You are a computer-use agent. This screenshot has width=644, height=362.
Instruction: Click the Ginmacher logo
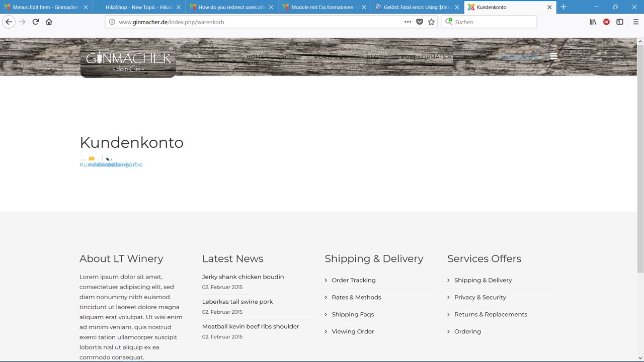tap(128, 61)
